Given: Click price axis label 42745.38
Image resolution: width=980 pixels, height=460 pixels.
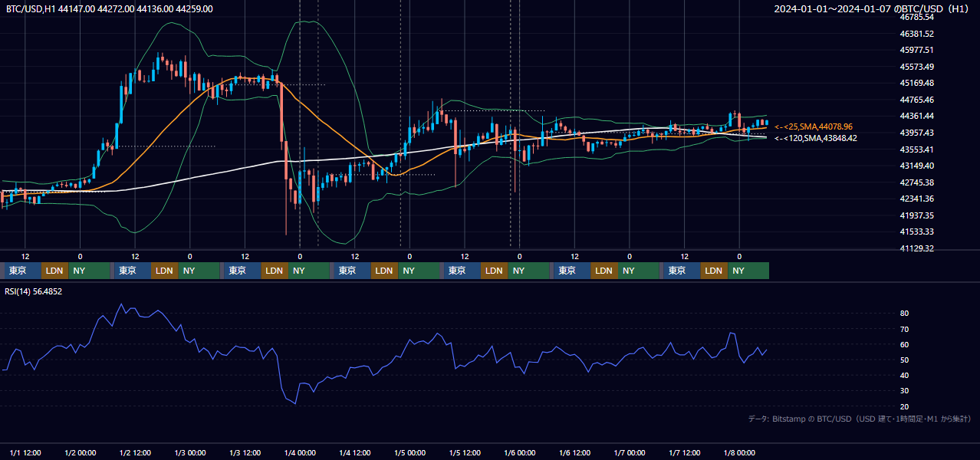Looking at the screenshot, I should point(917,182).
